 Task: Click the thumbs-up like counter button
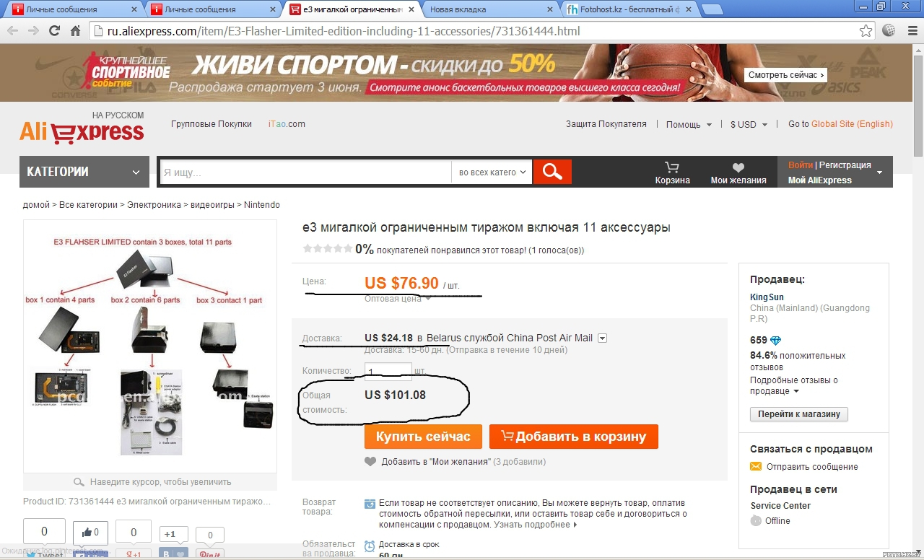tap(90, 533)
